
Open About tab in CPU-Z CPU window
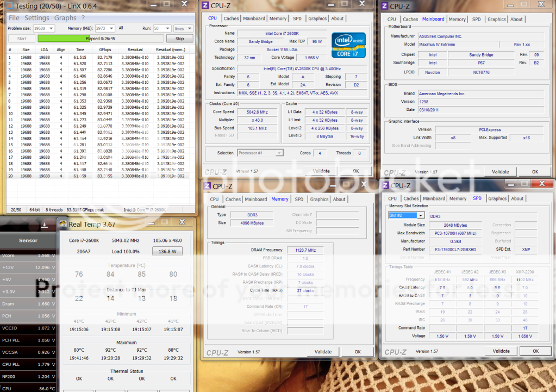click(337, 18)
